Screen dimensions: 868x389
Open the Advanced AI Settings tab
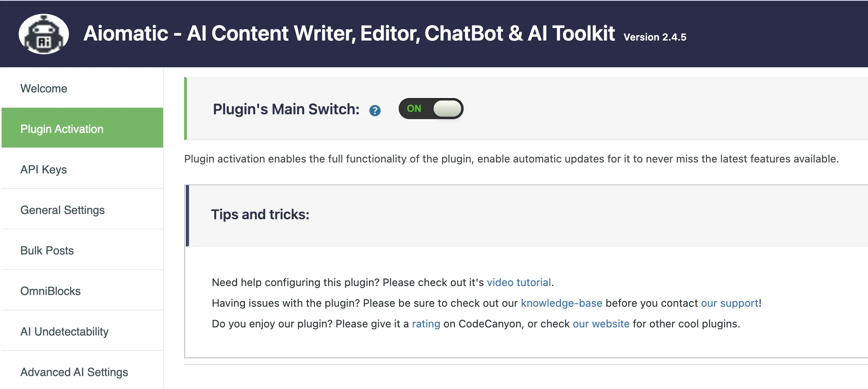82,371
